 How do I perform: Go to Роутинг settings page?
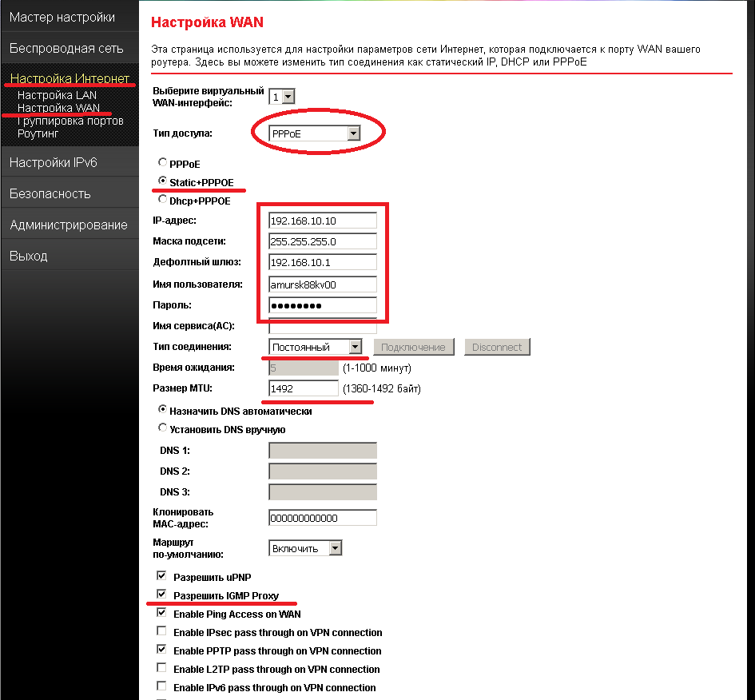click(x=38, y=133)
